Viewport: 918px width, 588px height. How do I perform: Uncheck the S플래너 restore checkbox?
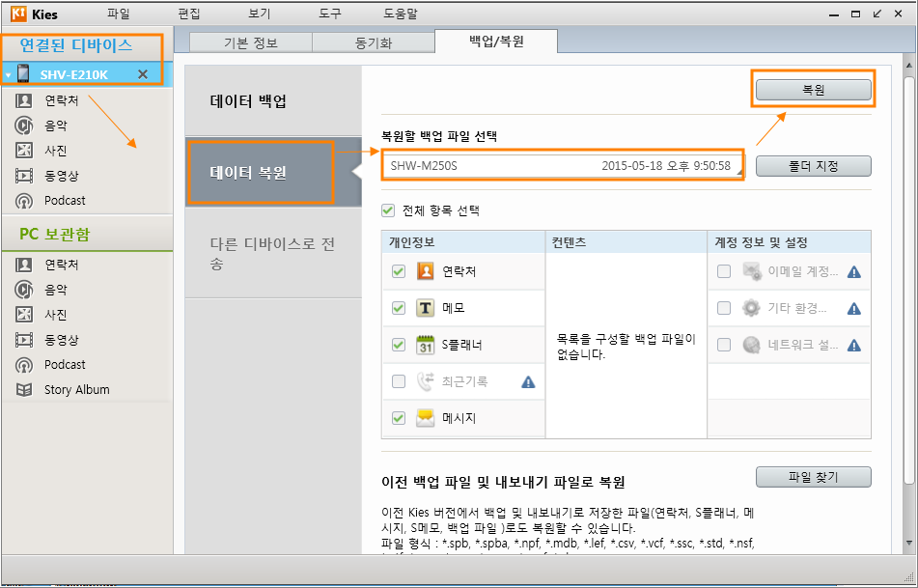[x=399, y=345]
